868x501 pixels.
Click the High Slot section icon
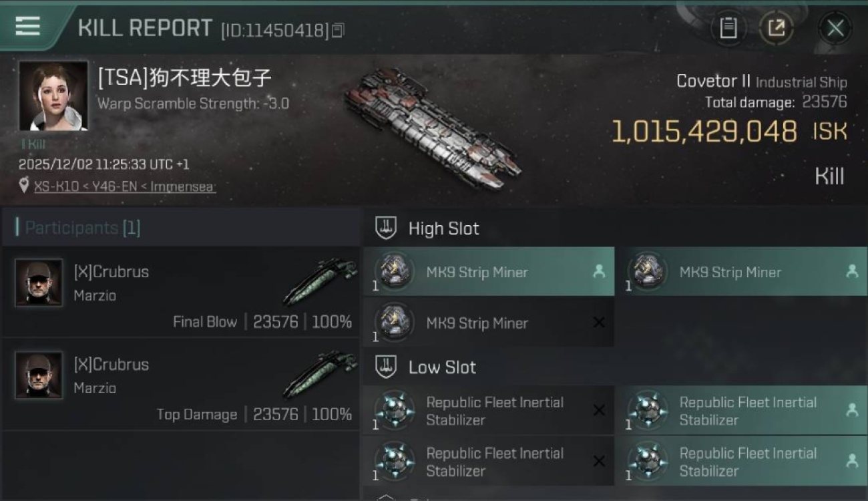pyautogui.click(x=385, y=228)
